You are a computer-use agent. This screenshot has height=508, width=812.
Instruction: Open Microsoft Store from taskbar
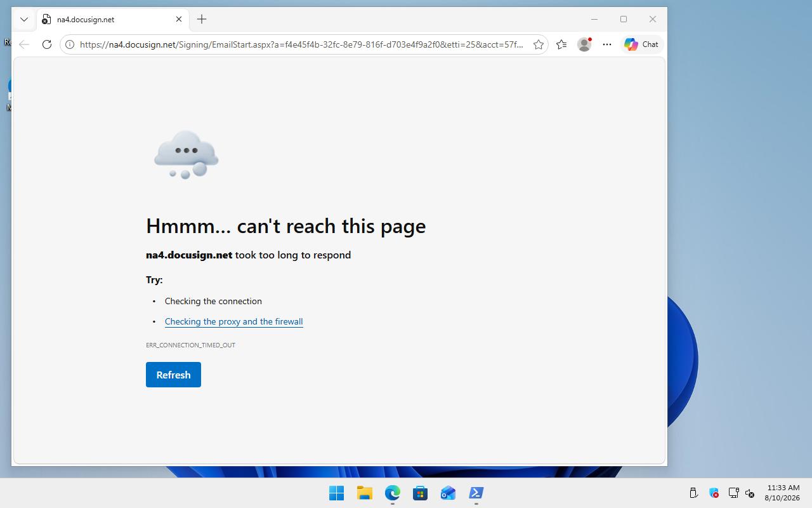[x=420, y=493]
